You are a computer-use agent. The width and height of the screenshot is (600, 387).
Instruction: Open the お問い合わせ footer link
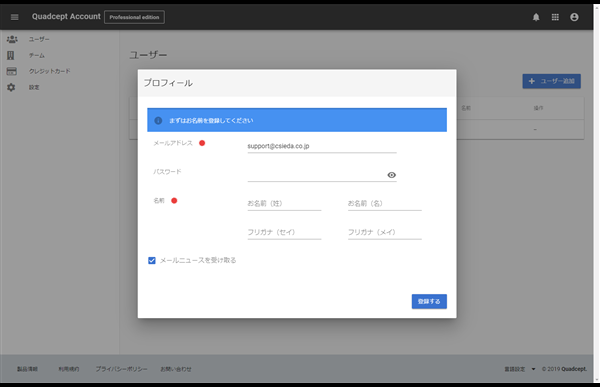click(176, 369)
